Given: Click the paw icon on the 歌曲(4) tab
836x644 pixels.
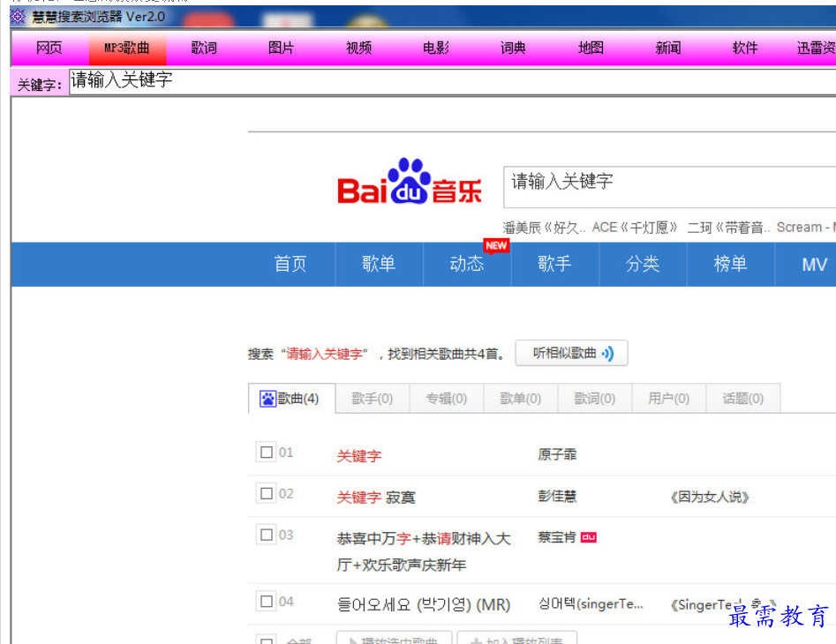Looking at the screenshot, I should (267, 399).
